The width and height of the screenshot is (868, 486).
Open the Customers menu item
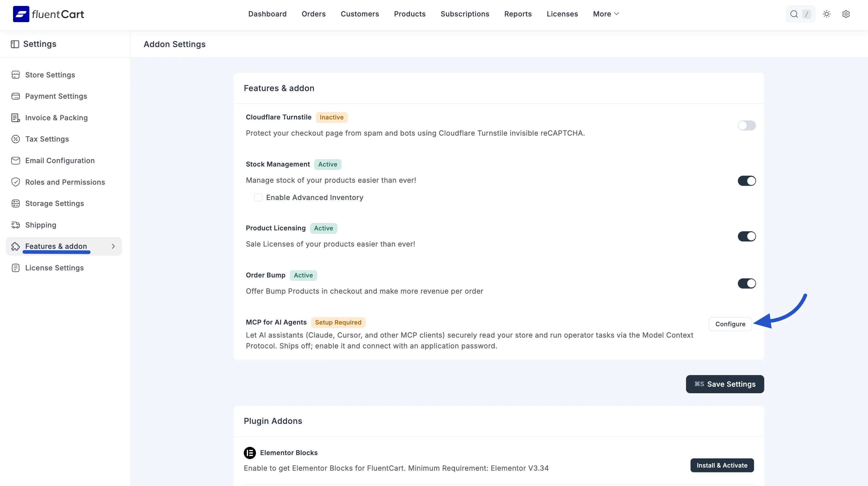pyautogui.click(x=359, y=14)
